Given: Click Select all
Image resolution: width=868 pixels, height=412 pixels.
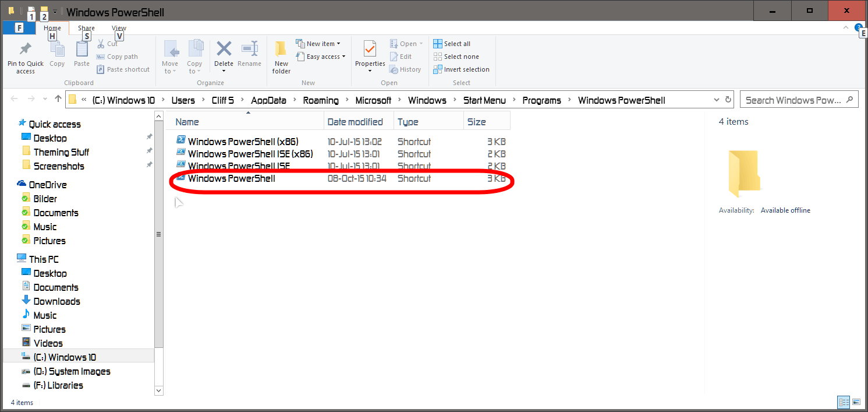Looking at the screenshot, I should (x=452, y=44).
